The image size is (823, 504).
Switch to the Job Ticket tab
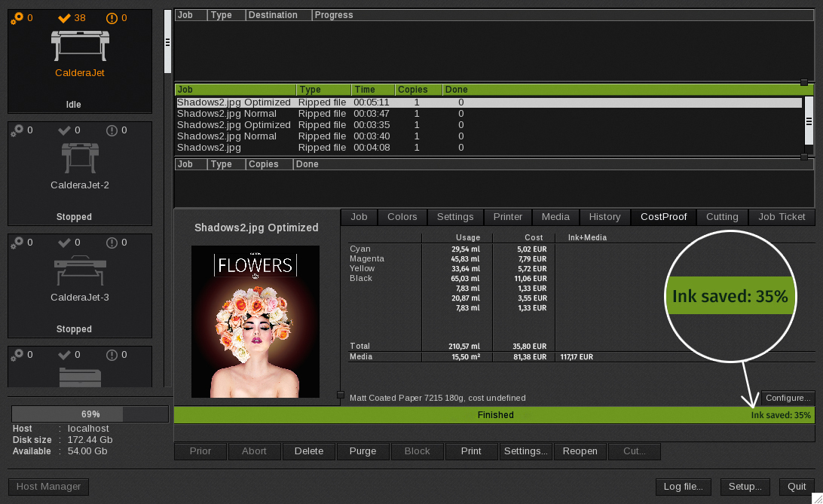pos(782,217)
